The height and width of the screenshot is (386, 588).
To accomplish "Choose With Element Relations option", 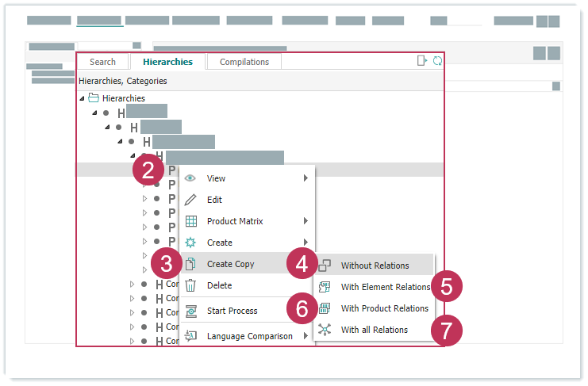I will coord(385,287).
